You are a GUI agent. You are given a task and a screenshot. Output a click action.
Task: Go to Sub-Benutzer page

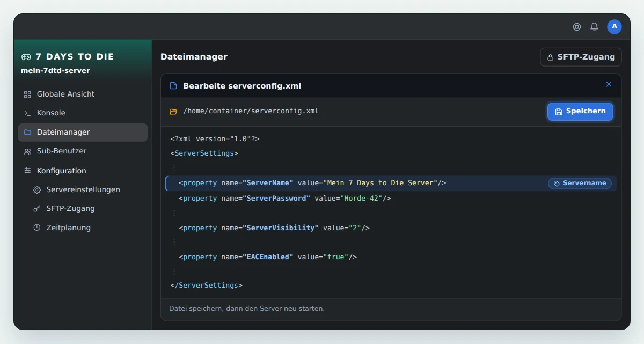(83, 151)
